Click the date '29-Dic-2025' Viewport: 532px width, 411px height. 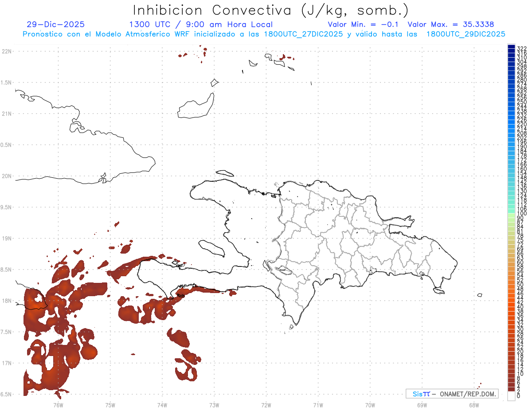pos(55,25)
